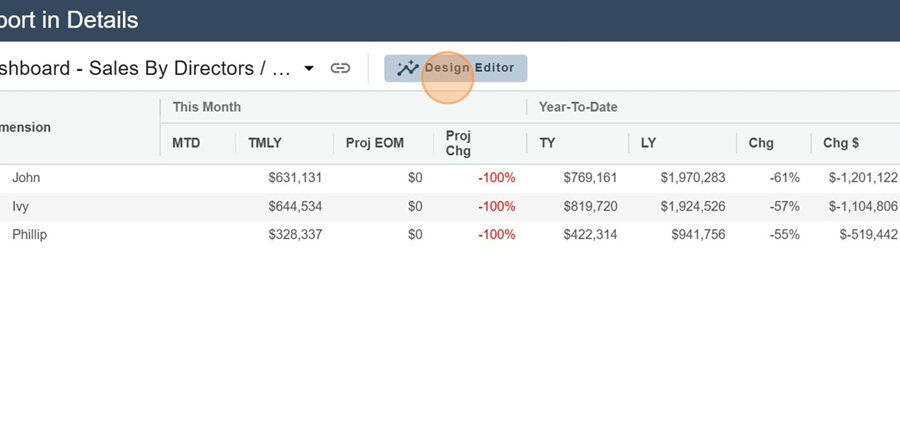
Task: Sort by the TY column header
Action: coord(547,143)
